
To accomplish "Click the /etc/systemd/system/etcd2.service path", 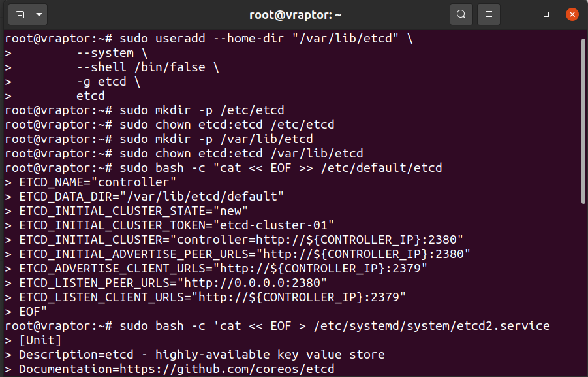I will pos(431,326).
